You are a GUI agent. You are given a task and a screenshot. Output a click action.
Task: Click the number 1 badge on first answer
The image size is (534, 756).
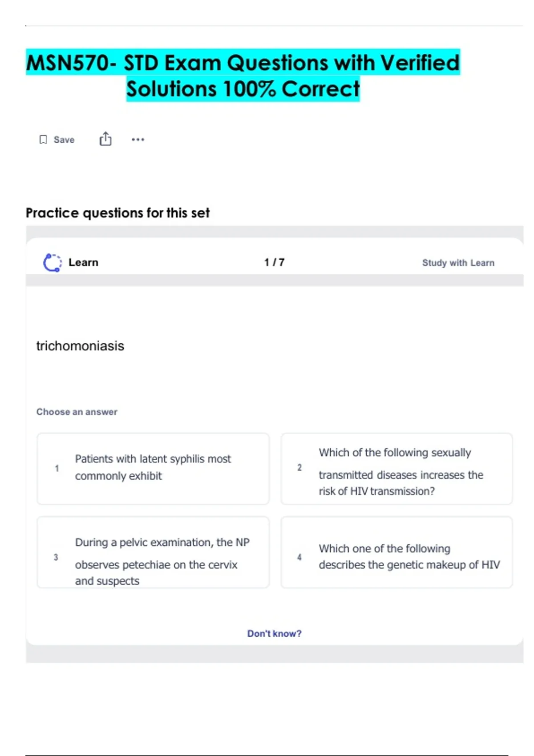pyautogui.click(x=57, y=468)
